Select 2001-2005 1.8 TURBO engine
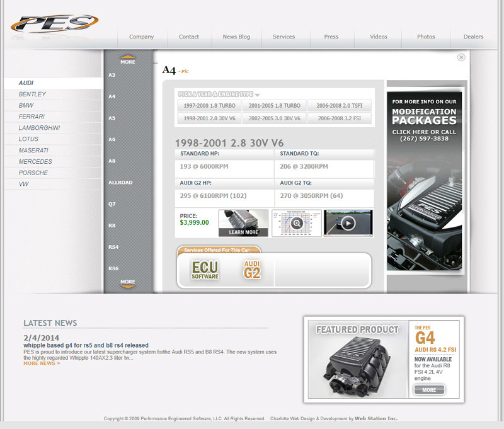This screenshot has height=429, width=504. pyautogui.click(x=274, y=106)
